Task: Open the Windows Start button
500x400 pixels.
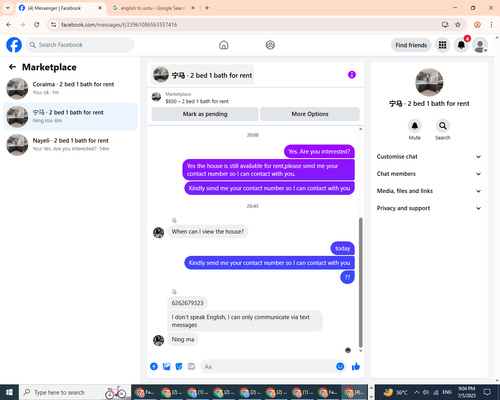Action: [x=9, y=392]
